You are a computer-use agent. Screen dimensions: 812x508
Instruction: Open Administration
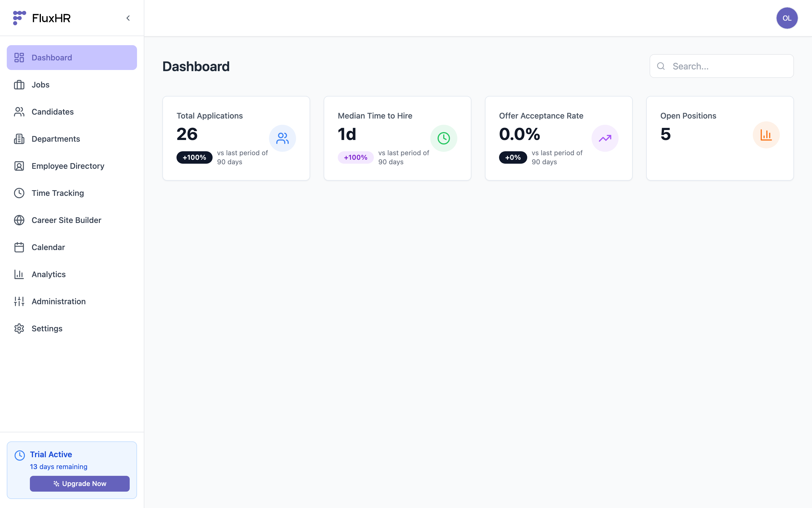pyautogui.click(x=72, y=301)
